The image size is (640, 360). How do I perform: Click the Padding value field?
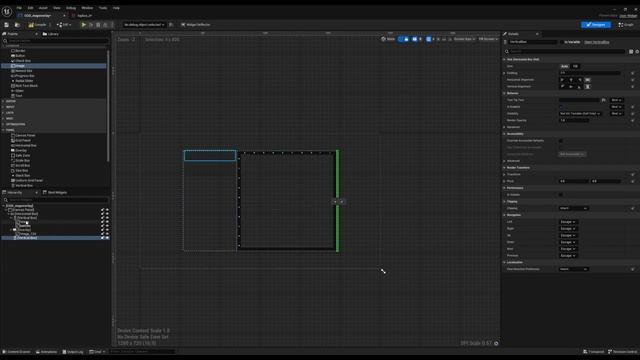point(590,73)
